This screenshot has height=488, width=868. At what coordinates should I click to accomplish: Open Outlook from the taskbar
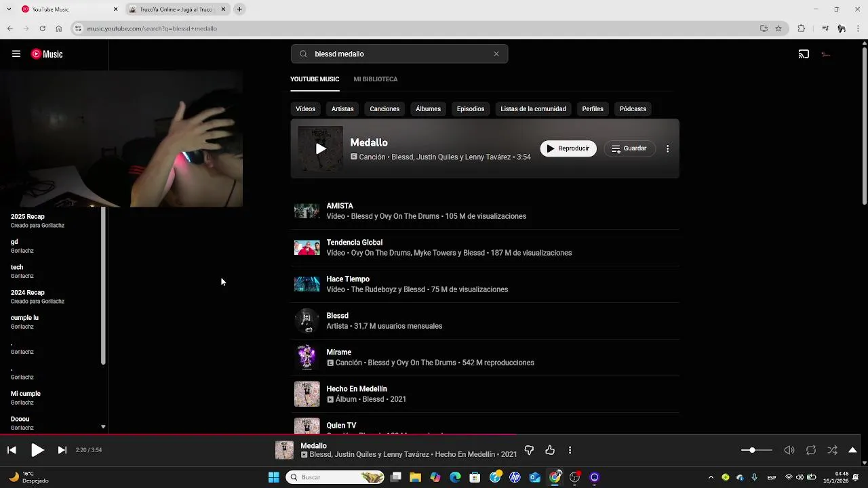tap(535, 477)
